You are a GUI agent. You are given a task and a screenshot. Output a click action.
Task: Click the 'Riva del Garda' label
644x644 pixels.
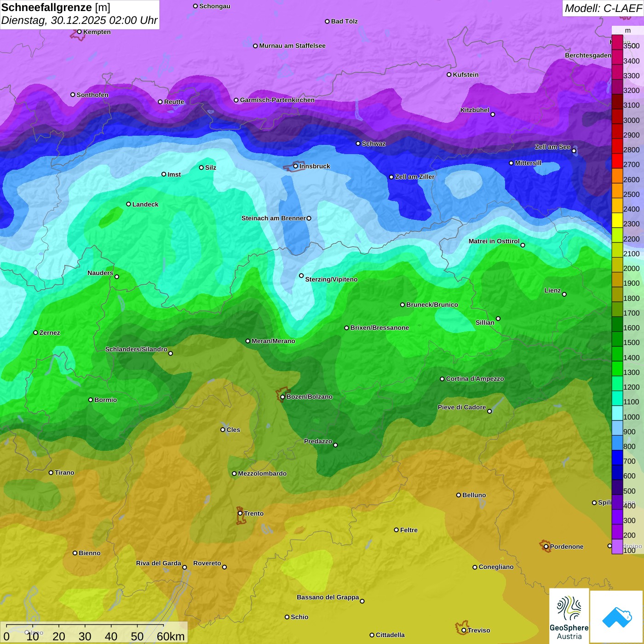pos(159,563)
